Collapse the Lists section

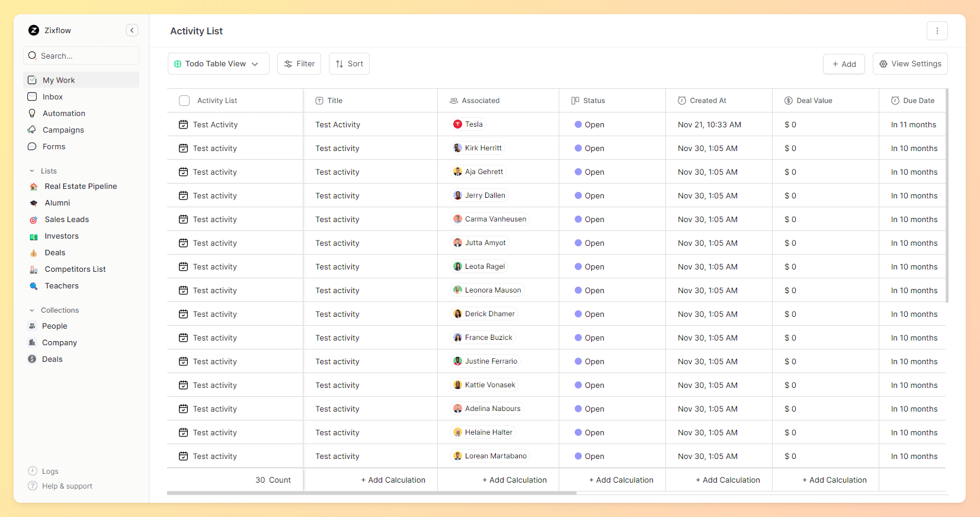point(32,171)
